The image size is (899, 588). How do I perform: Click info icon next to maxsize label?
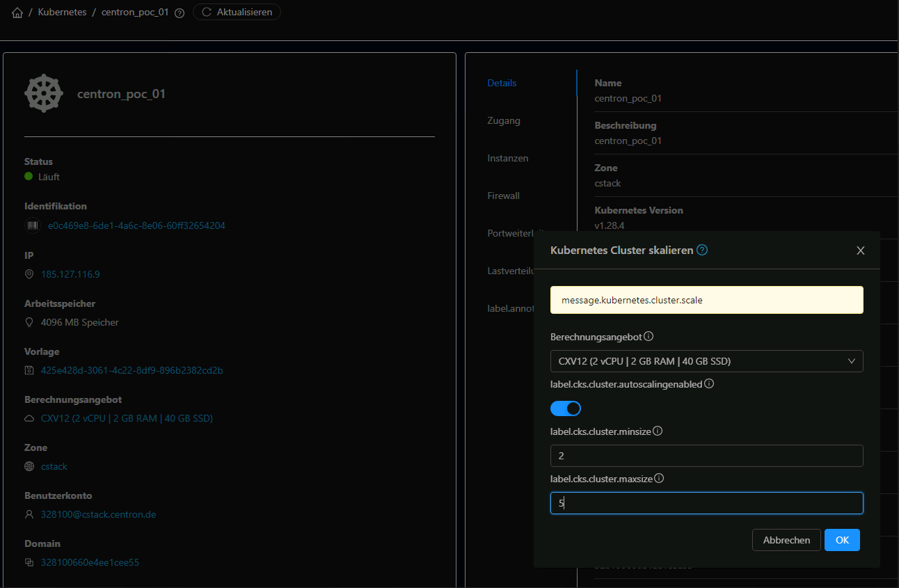pos(659,478)
